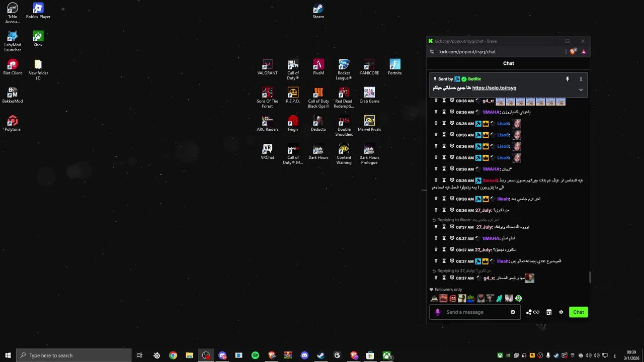Click the Chat header title
This screenshot has width=644, height=362.
tap(509, 63)
